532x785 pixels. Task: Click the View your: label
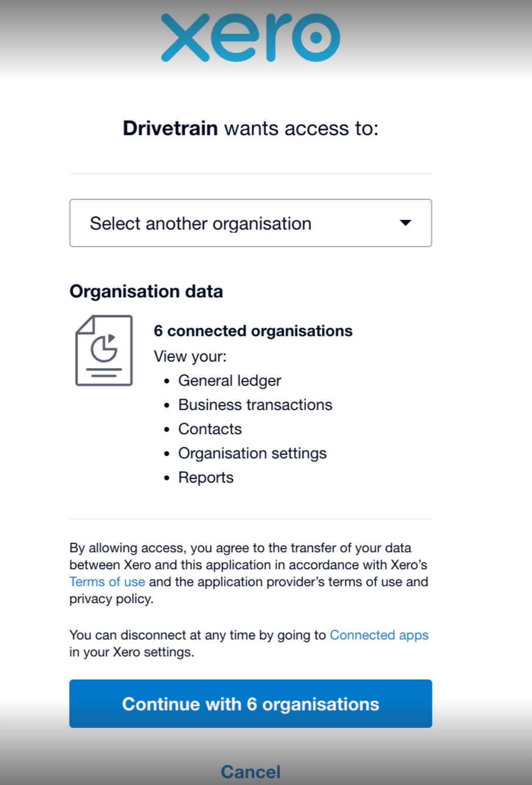click(x=190, y=356)
